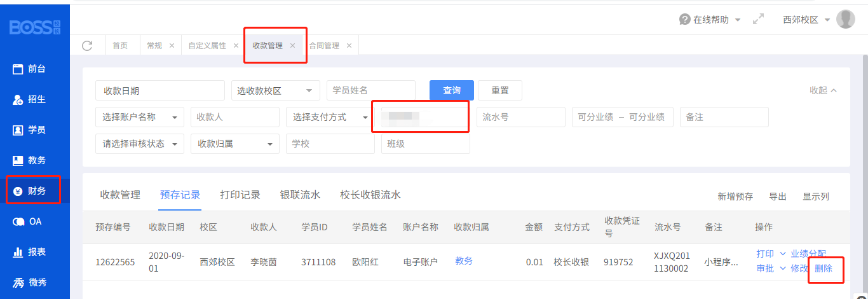Viewport: 868px width, 299px height.
Task: Close the 自定义属性 tab
Action: tap(236, 46)
